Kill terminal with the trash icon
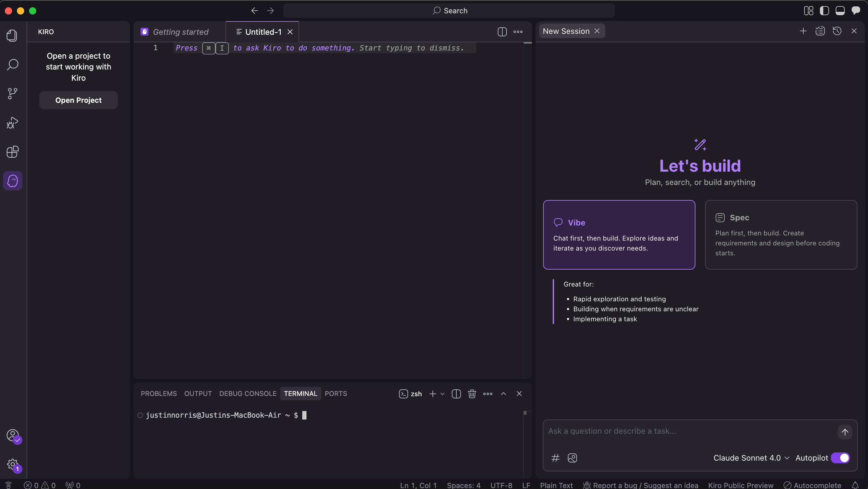868x489 pixels. pos(472,393)
